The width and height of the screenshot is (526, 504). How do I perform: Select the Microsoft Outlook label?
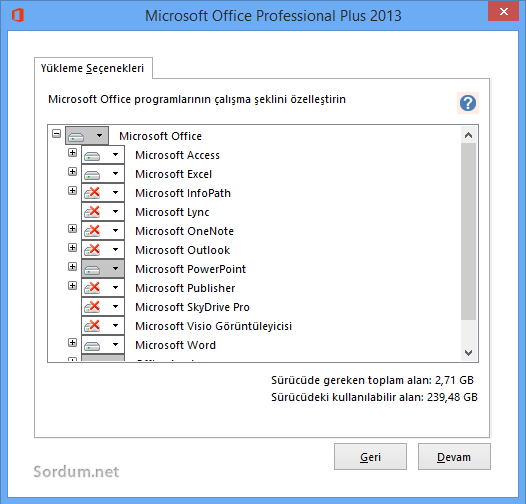coord(182,250)
